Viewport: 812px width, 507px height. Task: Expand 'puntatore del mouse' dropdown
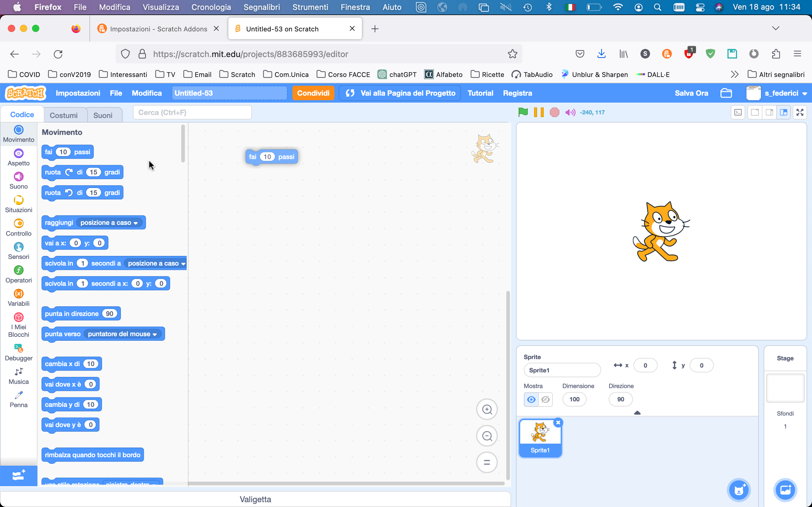(x=155, y=334)
